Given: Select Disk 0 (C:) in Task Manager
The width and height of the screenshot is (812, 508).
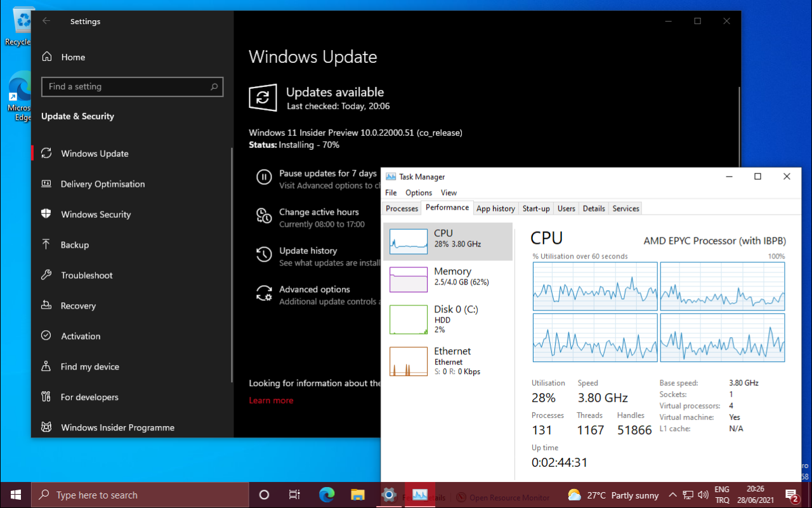Looking at the screenshot, I should point(448,319).
